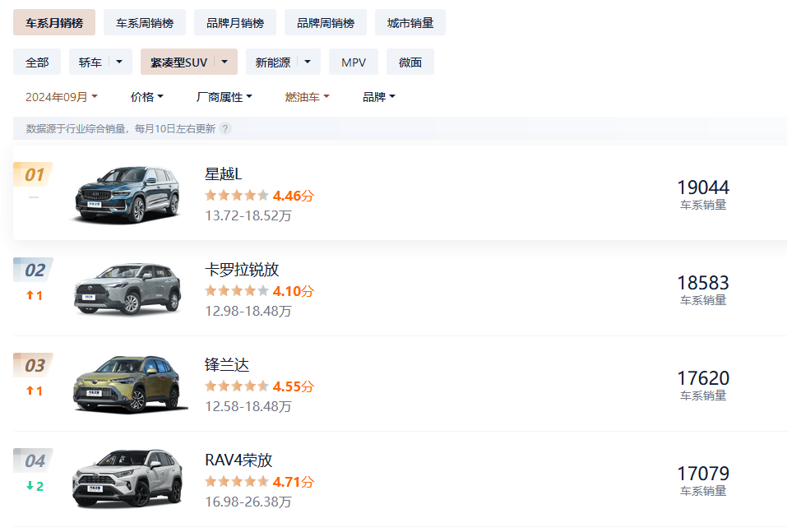787x532 pixels.
Task: Open the 锋兰达 car thumbnail
Action: coord(130,385)
